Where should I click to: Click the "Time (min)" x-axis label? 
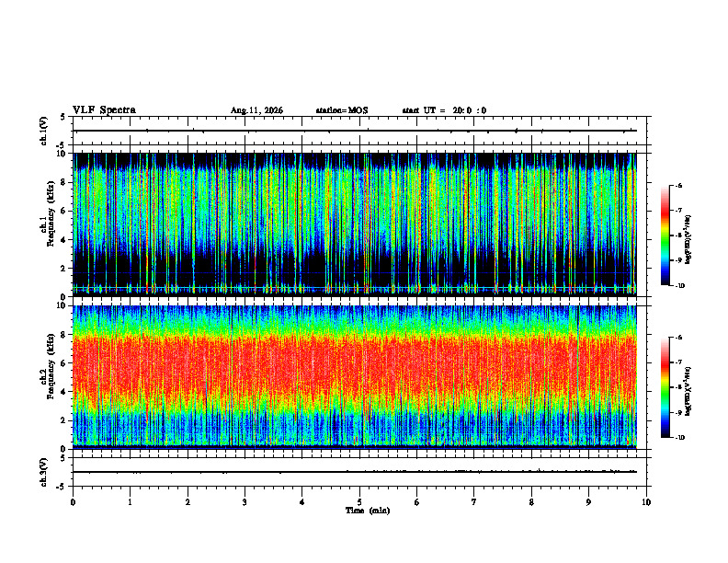368,511
